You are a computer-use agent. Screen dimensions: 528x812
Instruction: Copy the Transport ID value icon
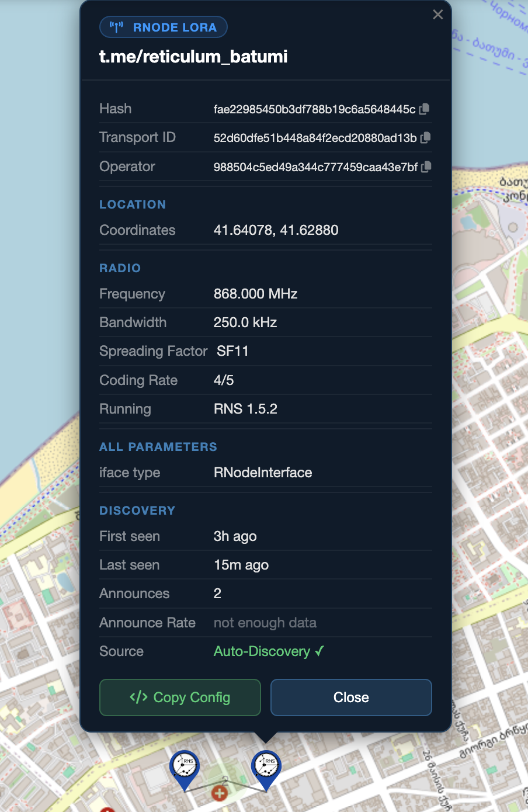click(425, 137)
